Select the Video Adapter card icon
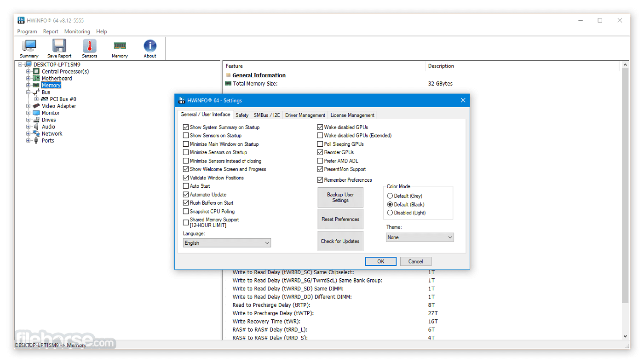The image size is (644, 363). click(x=36, y=106)
